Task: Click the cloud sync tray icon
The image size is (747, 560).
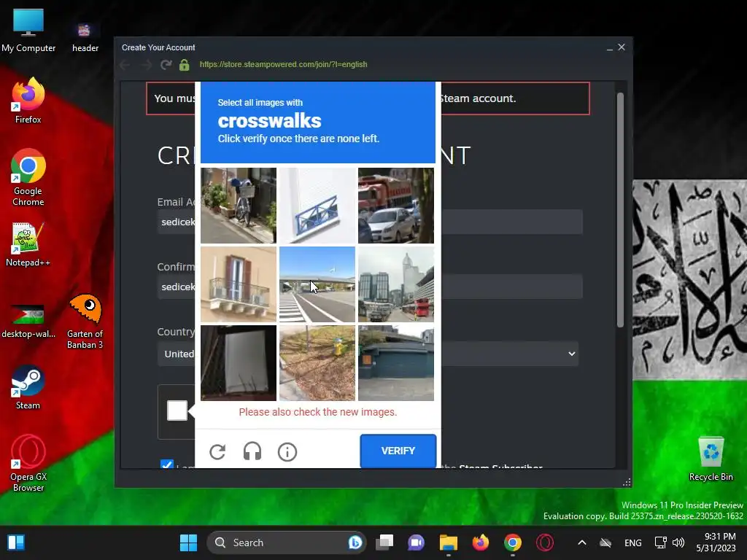Action: [605, 542]
